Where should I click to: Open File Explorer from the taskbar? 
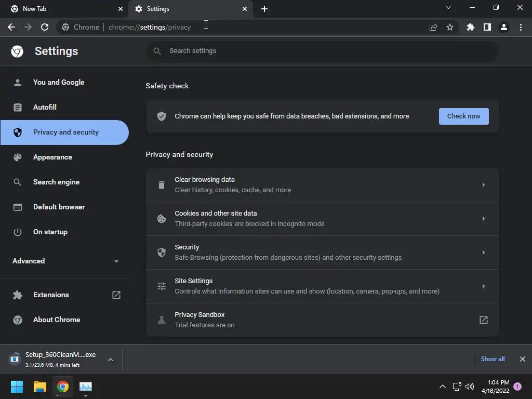[x=39, y=387]
